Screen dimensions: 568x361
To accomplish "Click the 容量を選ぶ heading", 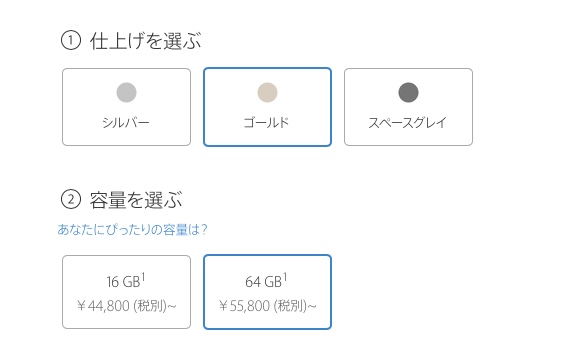I will 136,200.
